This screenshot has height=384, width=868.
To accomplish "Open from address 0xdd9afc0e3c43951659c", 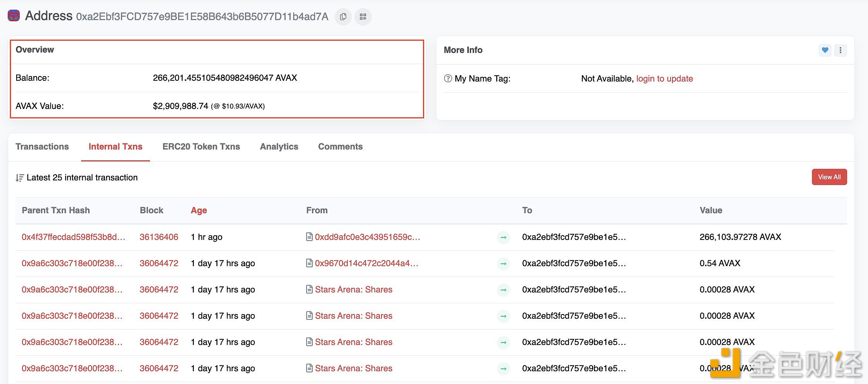I will pos(368,237).
